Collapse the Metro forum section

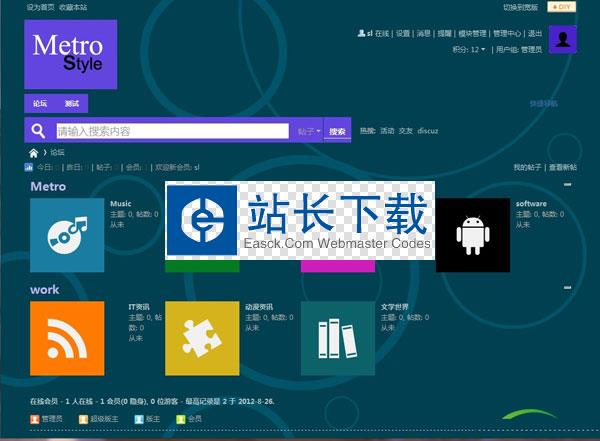[568, 185]
